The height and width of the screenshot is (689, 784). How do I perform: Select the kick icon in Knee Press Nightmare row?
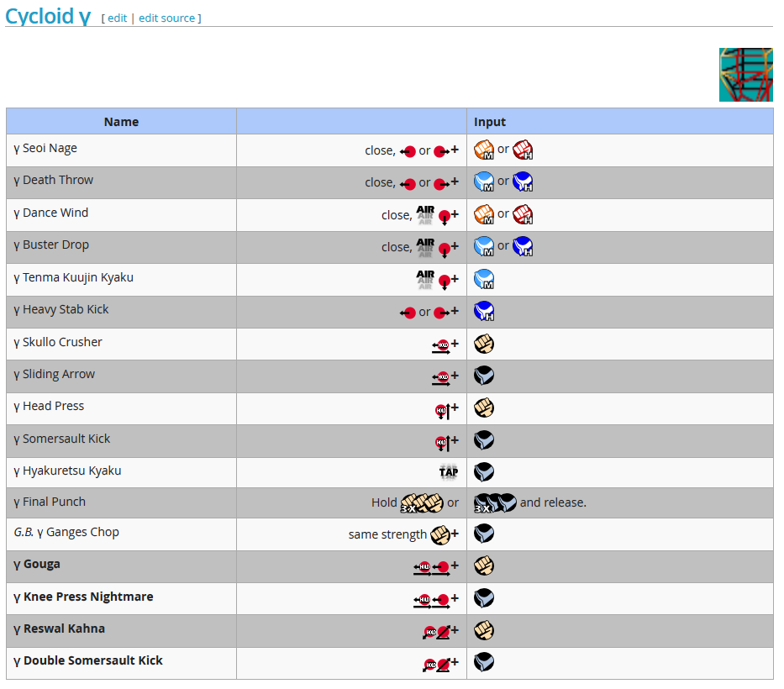click(x=484, y=598)
